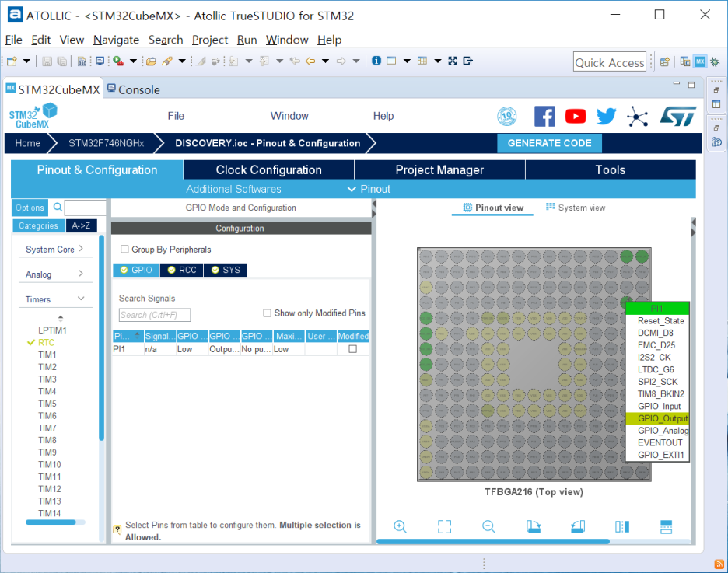
Task: Click GENERATE CODE button
Action: 549,143
